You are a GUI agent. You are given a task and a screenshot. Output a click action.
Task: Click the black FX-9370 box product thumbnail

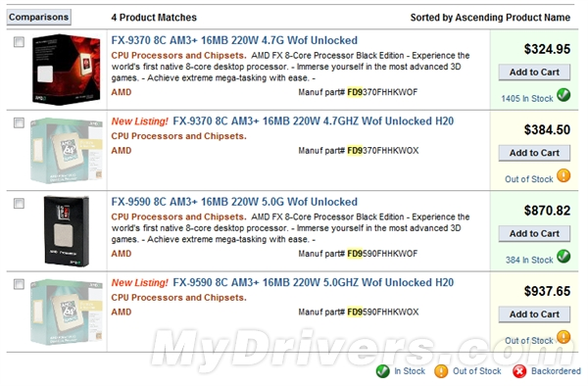tap(67, 70)
